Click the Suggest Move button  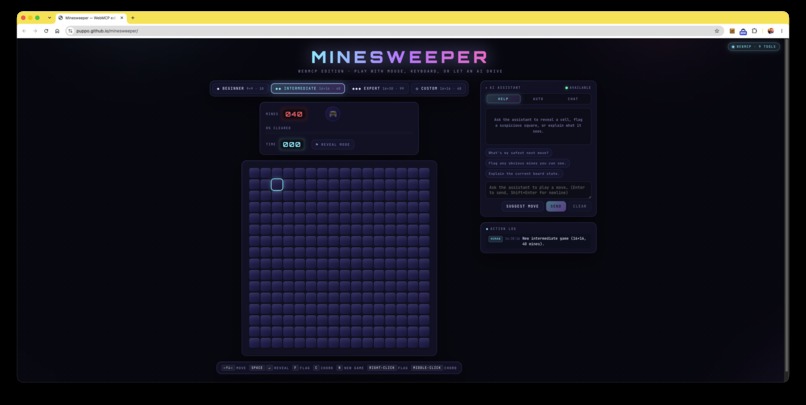(522, 206)
